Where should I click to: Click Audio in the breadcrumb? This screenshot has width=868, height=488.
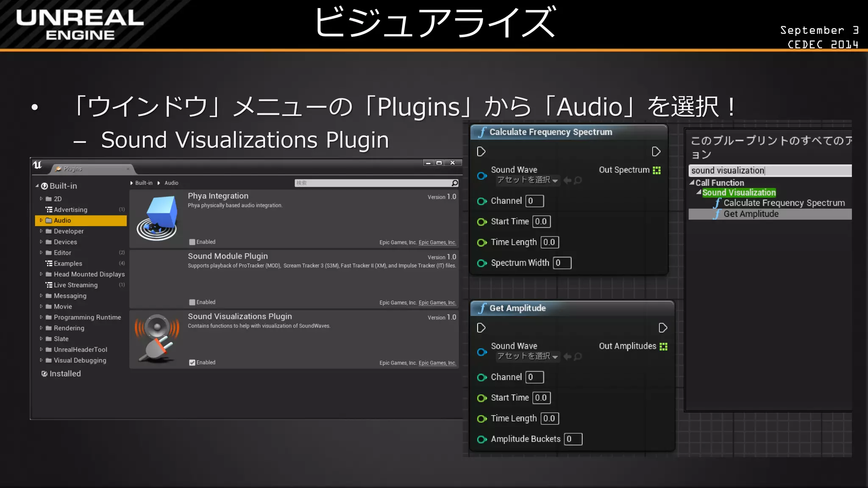pyautogui.click(x=171, y=183)
